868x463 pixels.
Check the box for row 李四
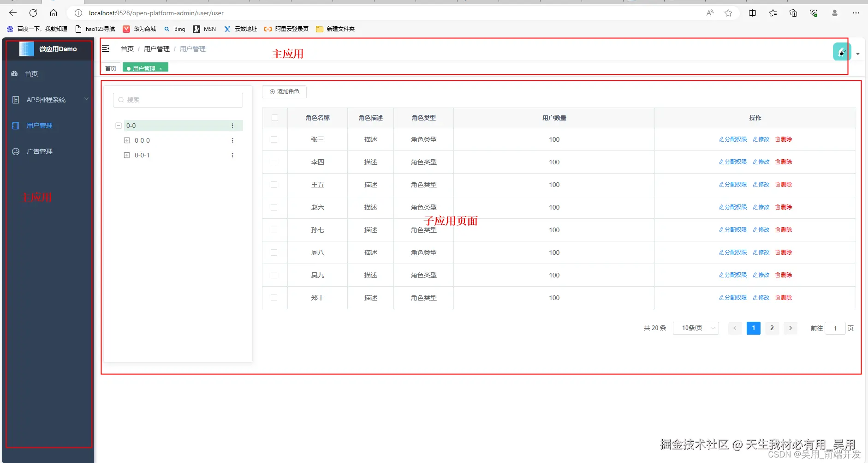(x=274, y=162)
